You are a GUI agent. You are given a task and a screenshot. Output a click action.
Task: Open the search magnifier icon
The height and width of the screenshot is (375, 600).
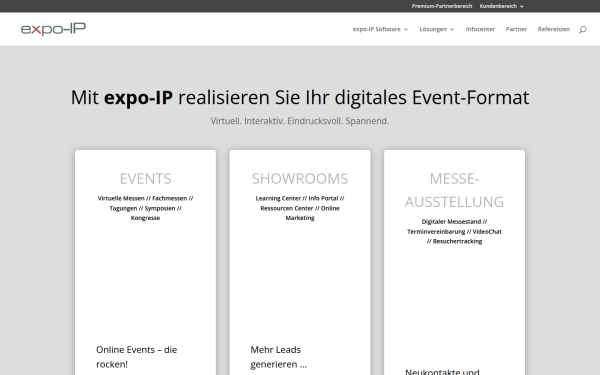pos(582,29)
